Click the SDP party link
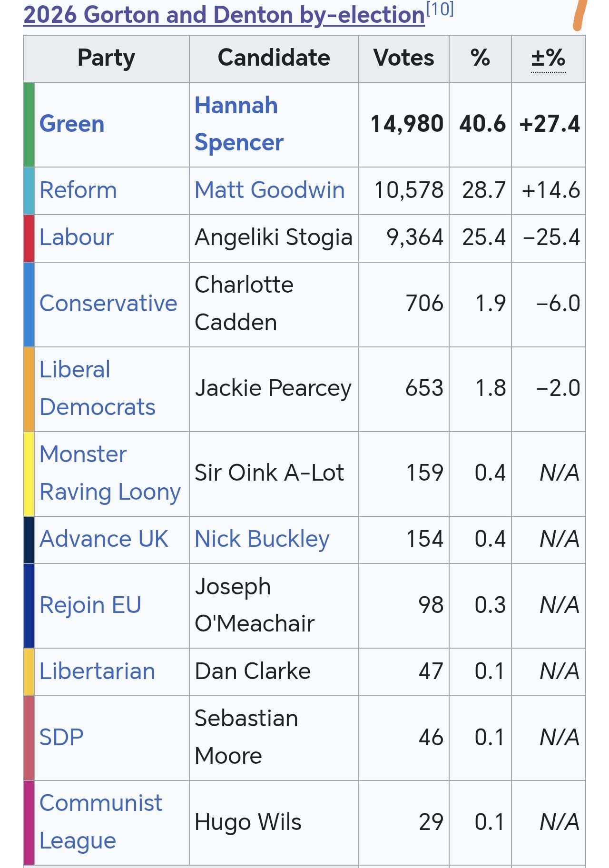Image resolution: width=609 pixels, height=868 pixels. point(61,738)
